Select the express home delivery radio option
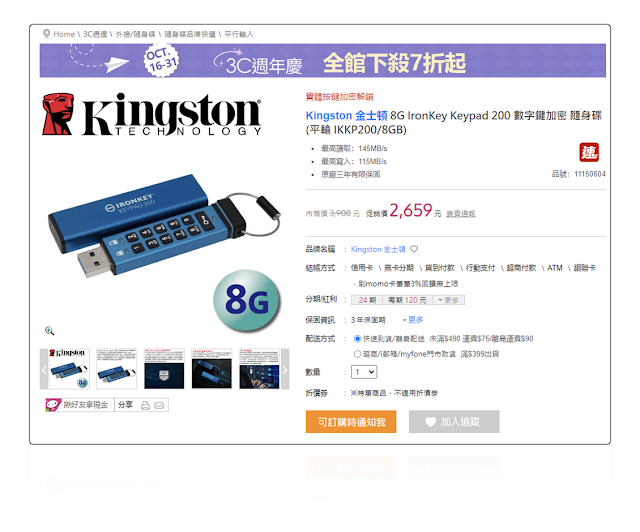 tap(358, 338)
